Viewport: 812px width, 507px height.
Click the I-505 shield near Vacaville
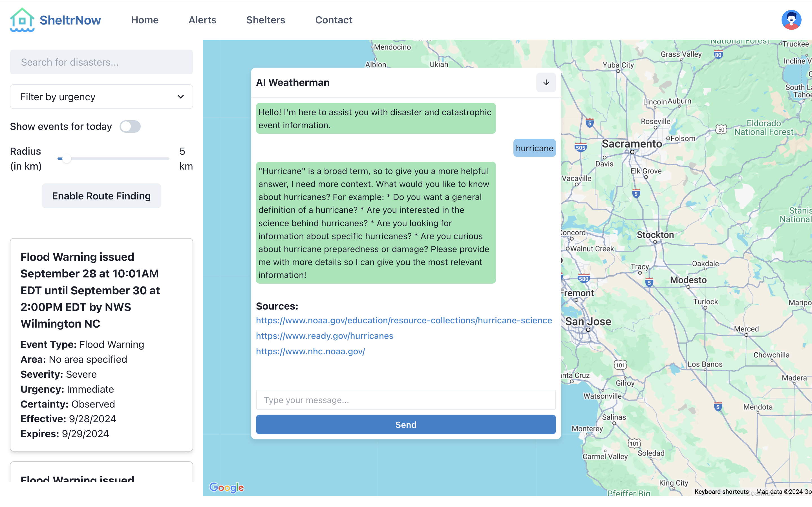[x=581, y=148]
